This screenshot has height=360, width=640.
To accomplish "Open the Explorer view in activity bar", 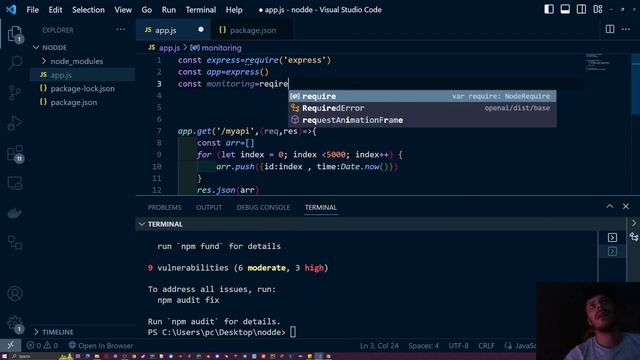I will click(x=15, y=34).
